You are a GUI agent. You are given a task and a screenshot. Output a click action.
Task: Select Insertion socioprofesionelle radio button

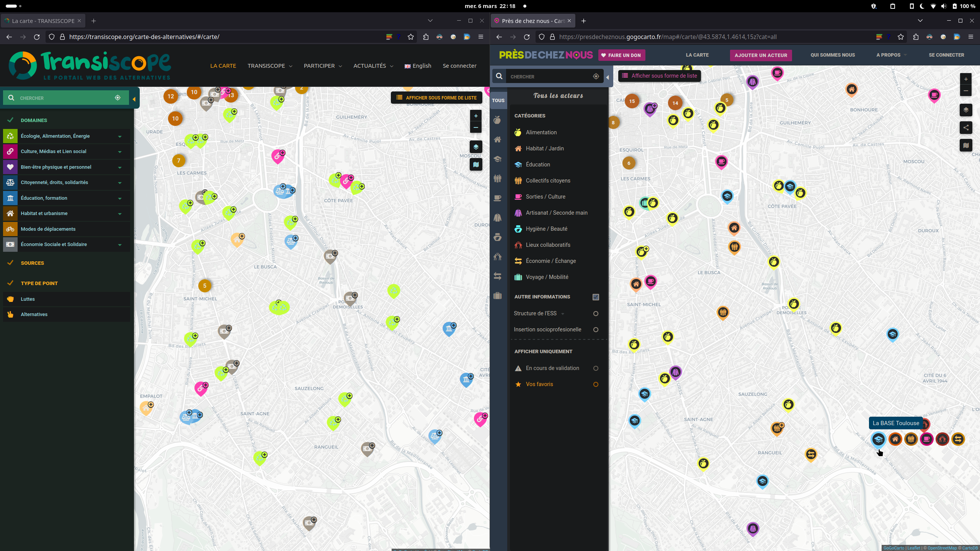[596, 330]
